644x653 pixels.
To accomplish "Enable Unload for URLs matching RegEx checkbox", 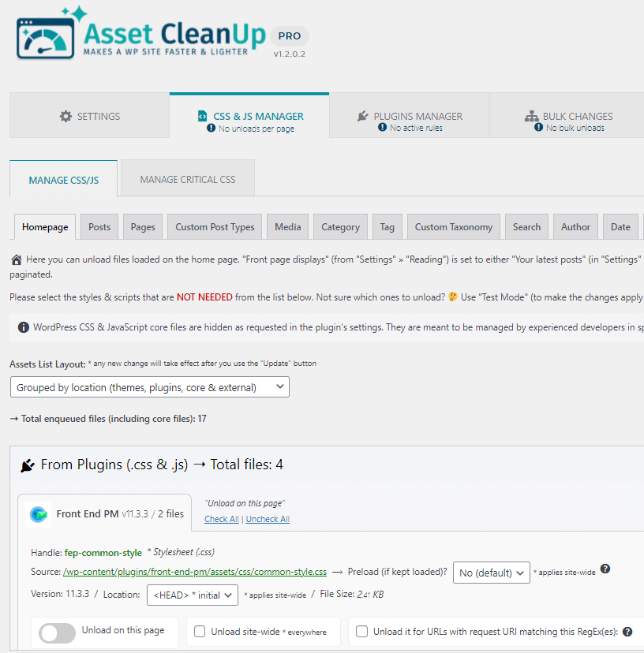I will [x=362, y=632].
